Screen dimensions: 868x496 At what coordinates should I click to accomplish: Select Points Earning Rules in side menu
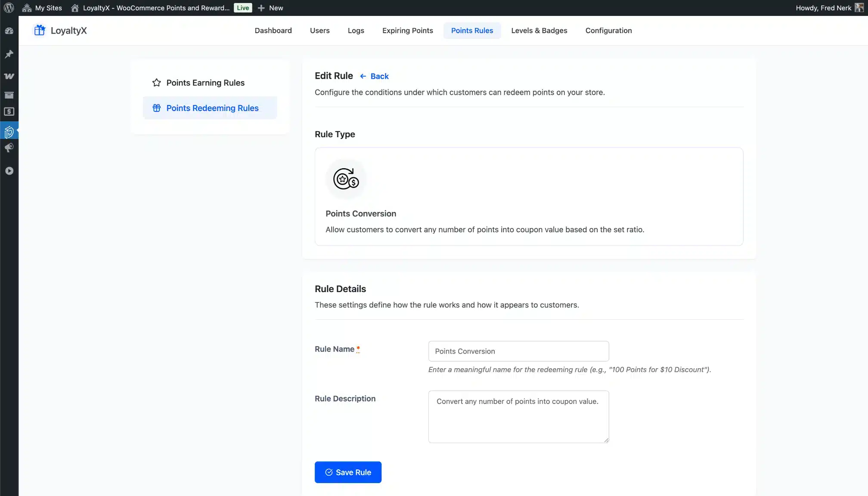point(210,83)
